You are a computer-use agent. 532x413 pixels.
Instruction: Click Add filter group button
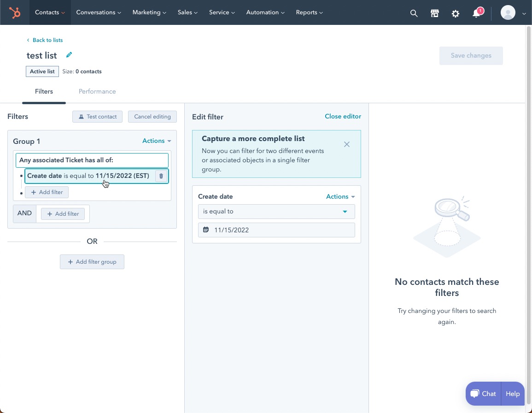92,262
